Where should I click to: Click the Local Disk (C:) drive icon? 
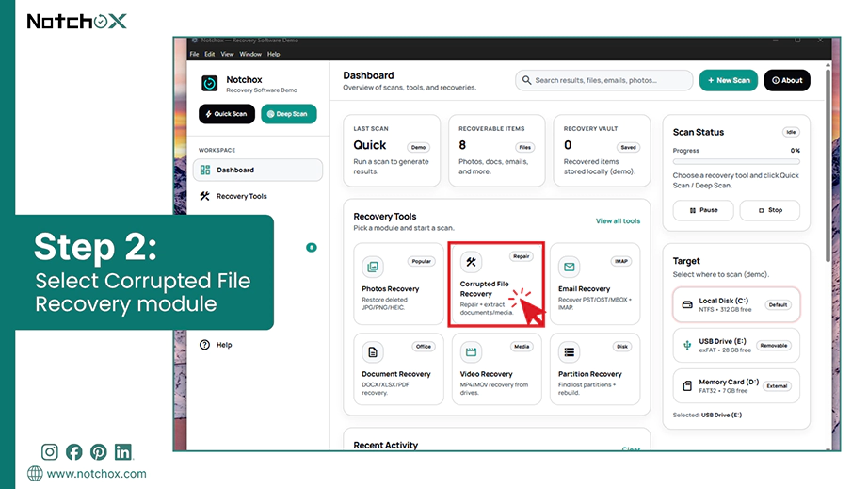pyautogui.click(x=687, y=304)
